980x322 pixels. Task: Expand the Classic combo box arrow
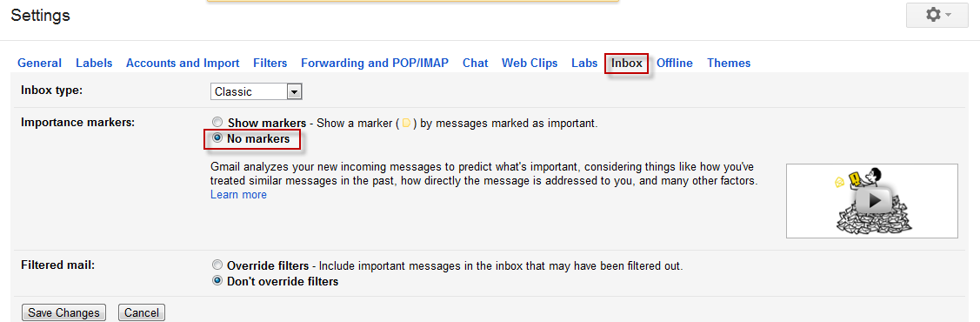295,91
